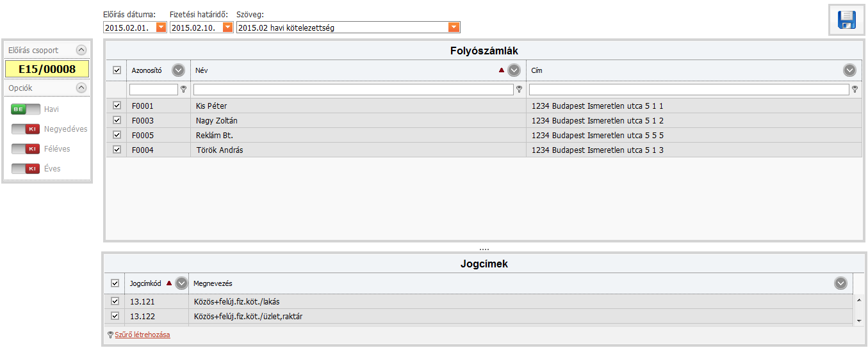Select the Reklám Bt. name cell
This screenshot has width=868, height=348.
tap(358, 135)
